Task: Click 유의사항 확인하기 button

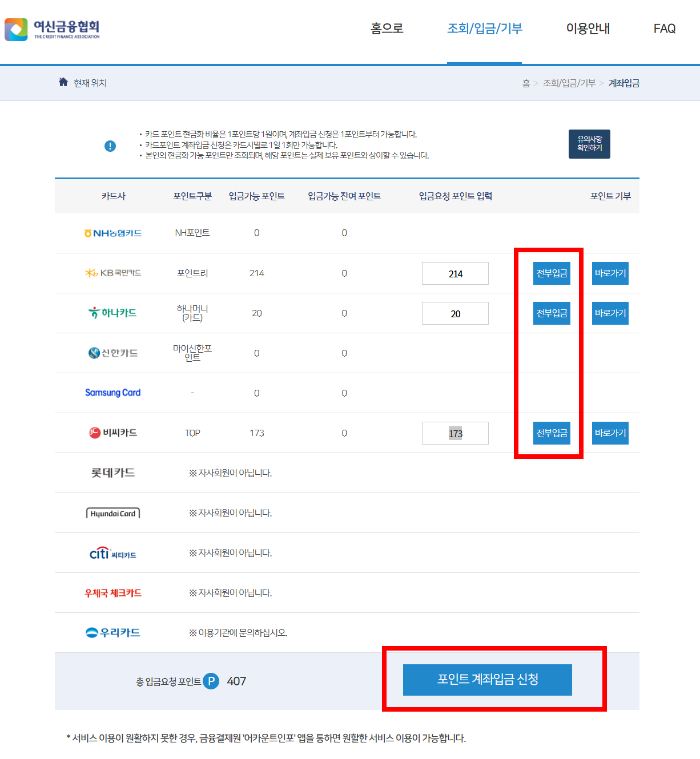Action: (589, 144)
